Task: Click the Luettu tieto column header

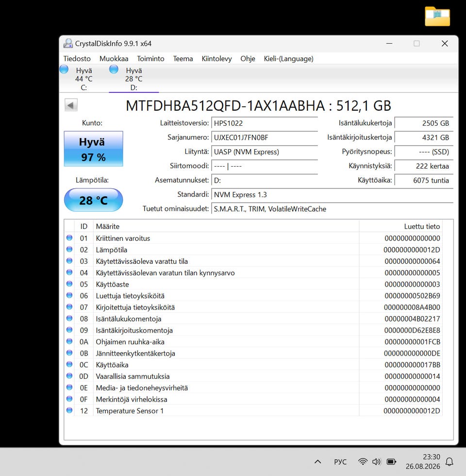Action: [400, 226]
